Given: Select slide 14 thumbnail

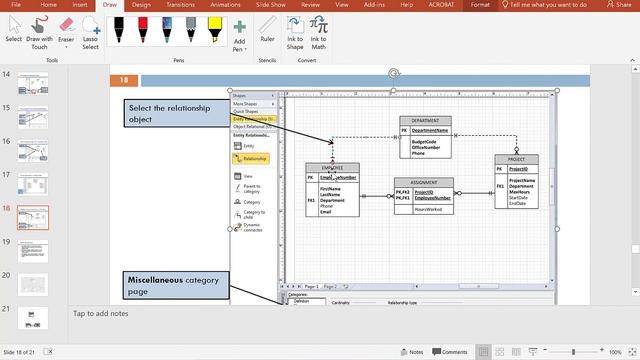Looking at the screenshot, I should [x=33, y=84].
